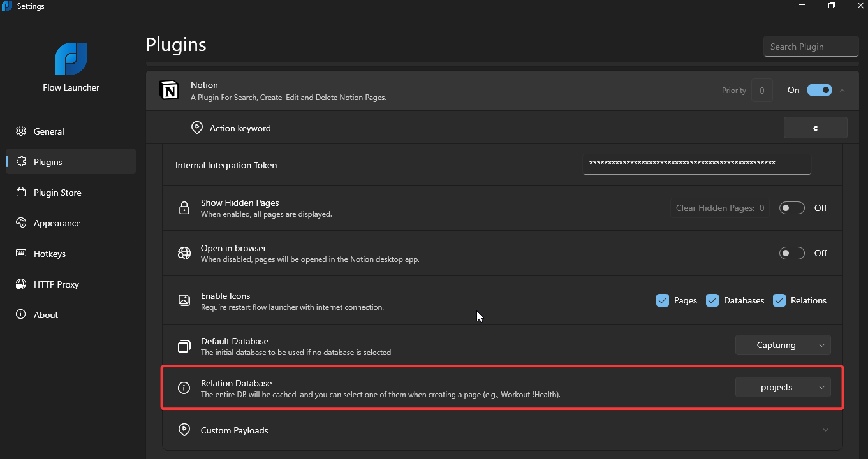The image size is (868, 459).
Task: Uncheck the Pages icons checkbox
Action: pyautogui.click(x=663, y=300)
